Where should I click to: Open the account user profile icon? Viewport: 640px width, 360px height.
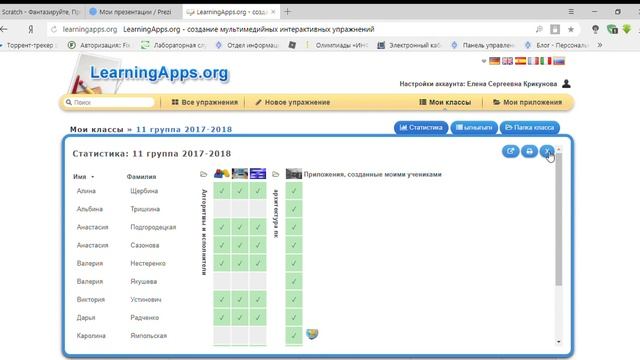566,84
